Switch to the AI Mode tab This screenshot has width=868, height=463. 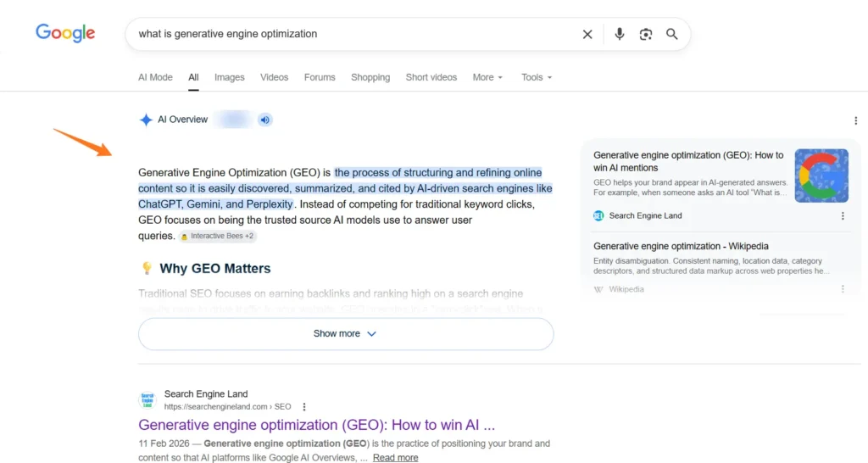click(155, 77)
